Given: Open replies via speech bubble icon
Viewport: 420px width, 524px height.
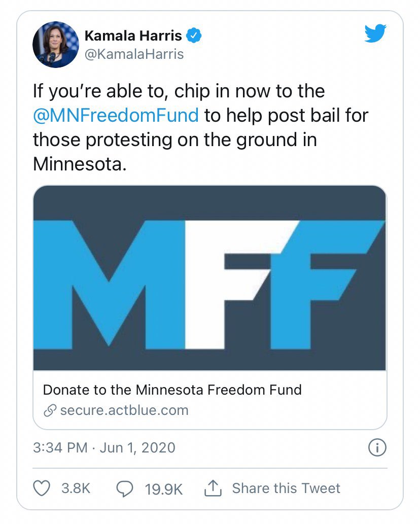Looking at the screenshot, I should [x=124, y=488].
